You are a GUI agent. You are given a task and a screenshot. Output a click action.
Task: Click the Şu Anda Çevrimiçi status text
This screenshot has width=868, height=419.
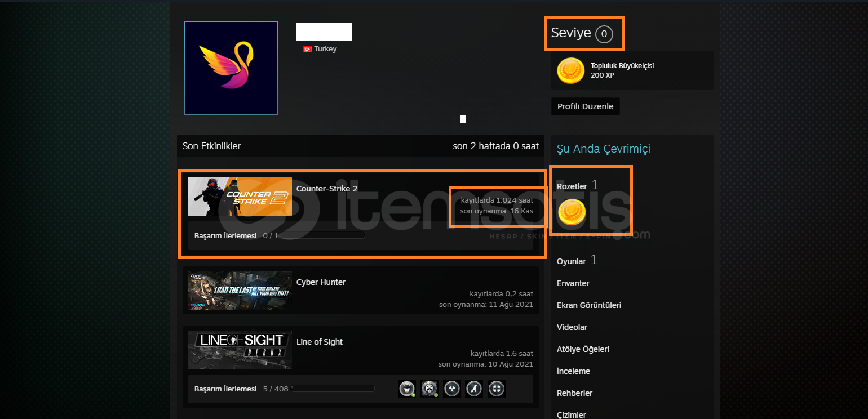click(604, 149)
